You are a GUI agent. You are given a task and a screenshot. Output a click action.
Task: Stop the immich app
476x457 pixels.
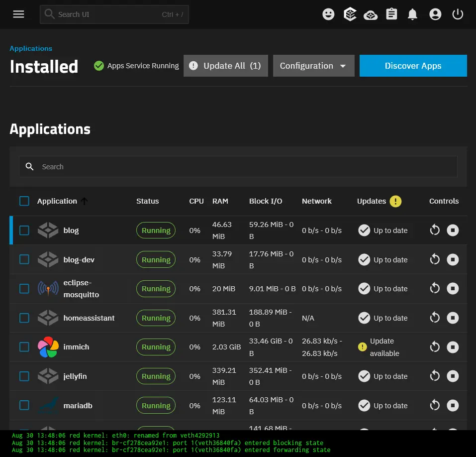(x=452, y=346)
